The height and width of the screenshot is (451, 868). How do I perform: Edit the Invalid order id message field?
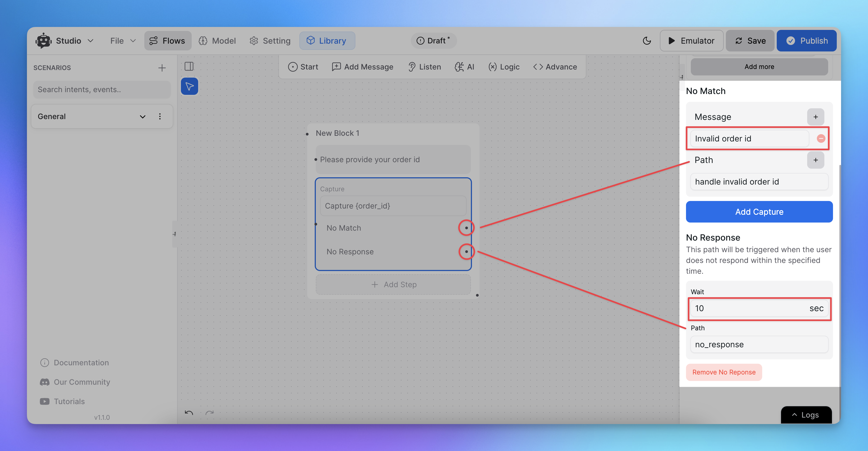pyautogui.click(x=749, y=138)
